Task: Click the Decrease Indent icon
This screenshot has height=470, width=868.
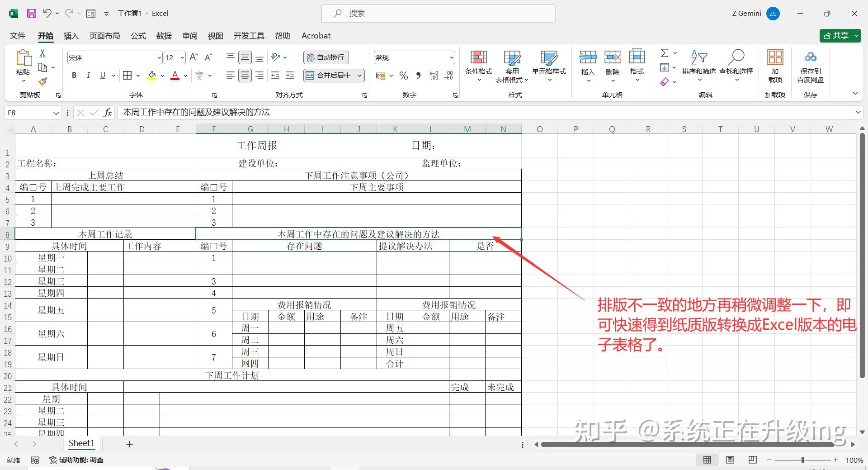Action: [275, 76]
